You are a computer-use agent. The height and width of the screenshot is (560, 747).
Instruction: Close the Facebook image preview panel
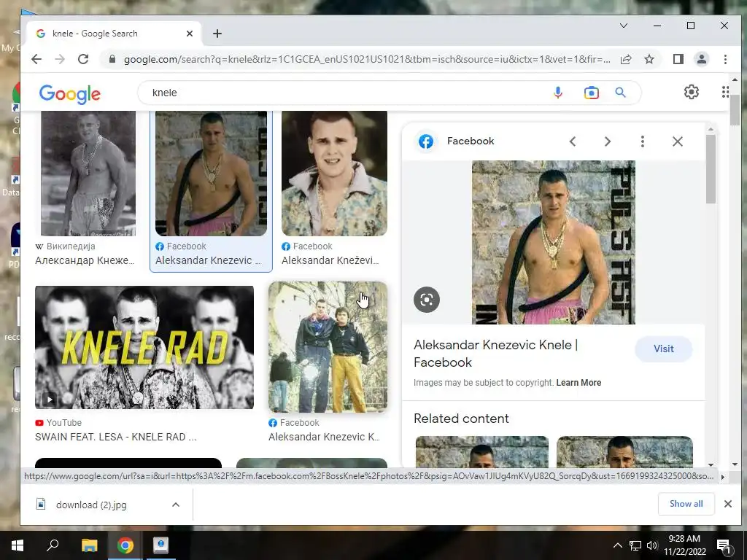click(678, 141)
